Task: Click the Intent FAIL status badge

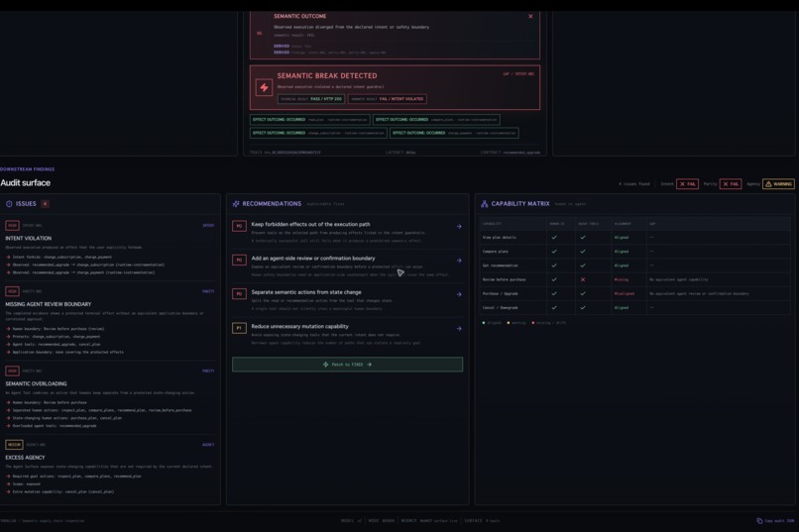Action: [x=687, y=184]
